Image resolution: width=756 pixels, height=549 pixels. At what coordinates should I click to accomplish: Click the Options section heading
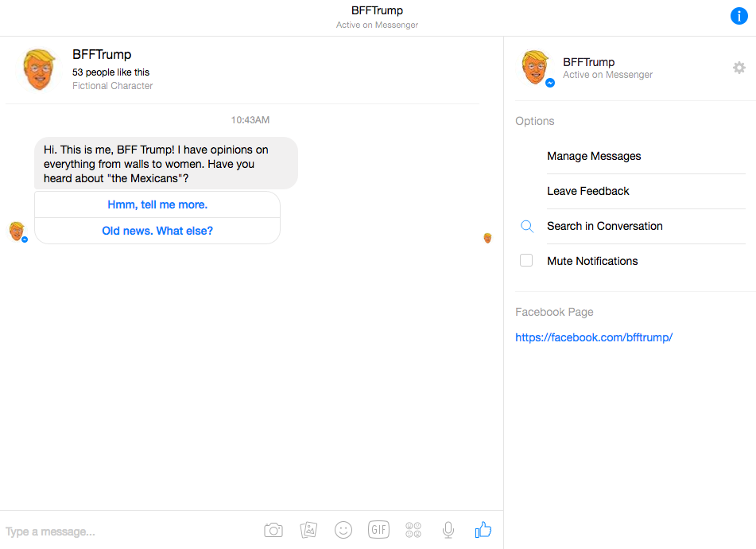coord(535,121)
